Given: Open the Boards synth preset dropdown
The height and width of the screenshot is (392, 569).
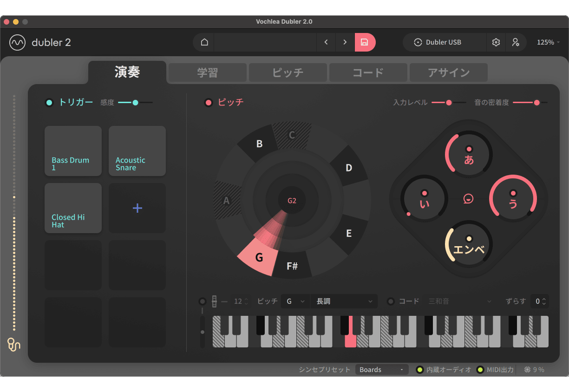Looking at the screenshot, I should [382, 370].
